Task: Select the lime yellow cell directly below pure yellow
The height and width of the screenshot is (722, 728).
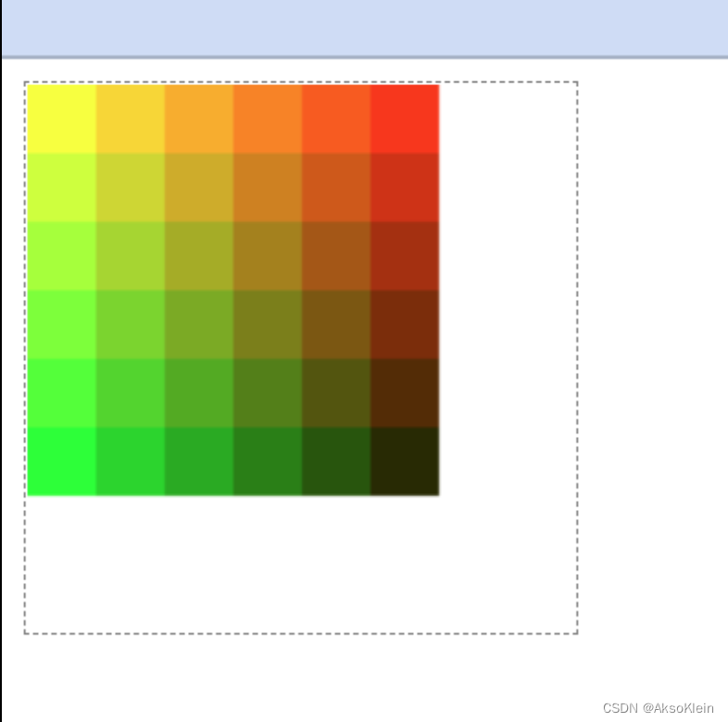Action: tap(62, 188)
